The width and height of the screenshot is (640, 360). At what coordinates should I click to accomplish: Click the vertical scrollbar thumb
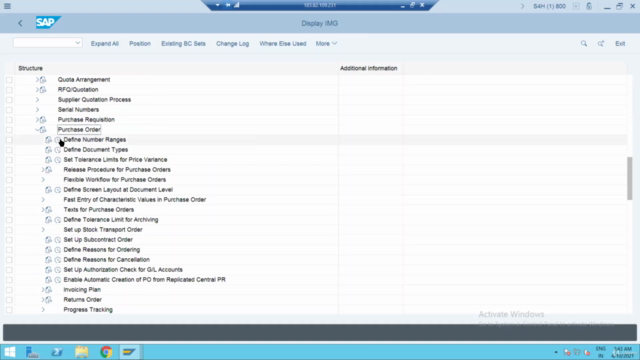(630, 178)
